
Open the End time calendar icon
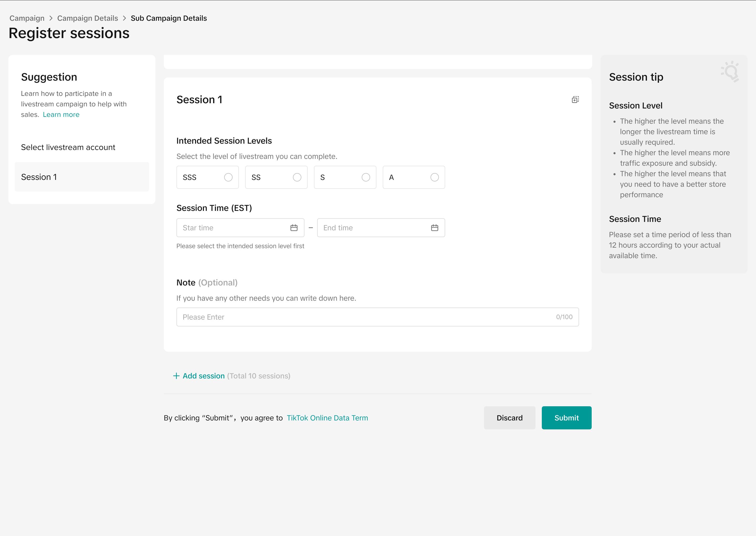pyautogui.click(x=434, y=228)
